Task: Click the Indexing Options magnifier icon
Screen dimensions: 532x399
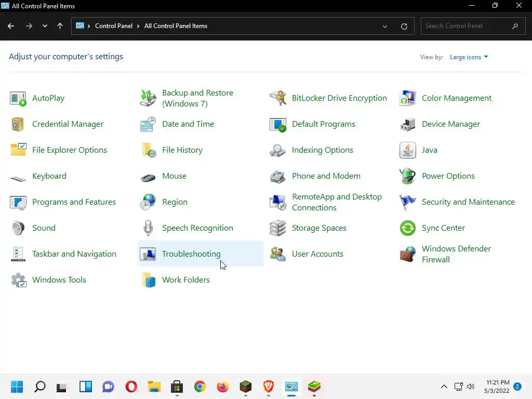Action: coord(278,150)
